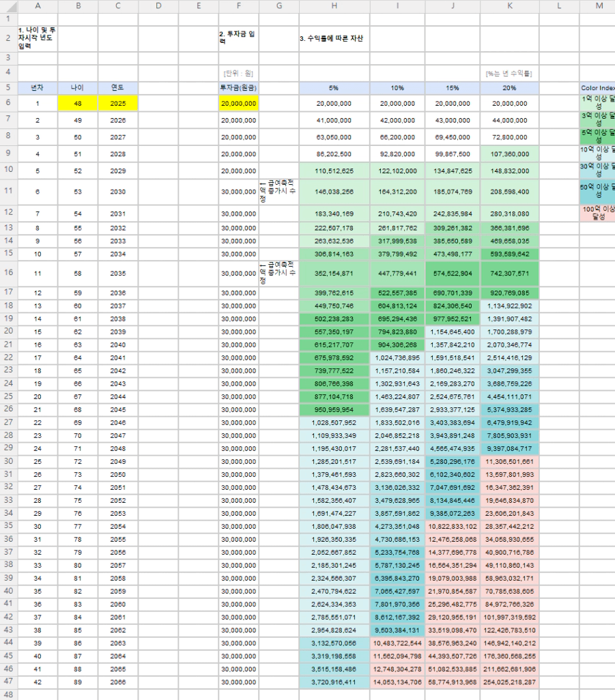
Task: Select the 2066 year cell
Action: (x=118, y=682)
